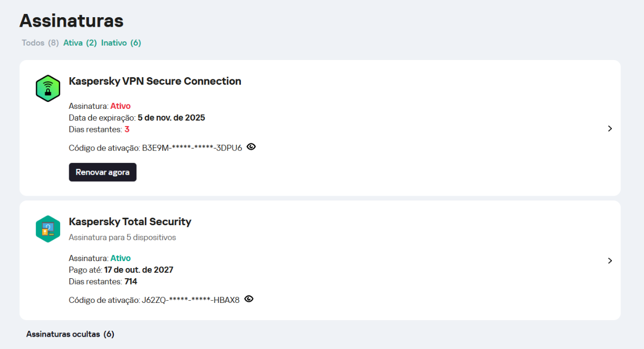Open VPN Secure Connection details via right chevron
Viewport: 644px width, 349px height.
[610, 129]
